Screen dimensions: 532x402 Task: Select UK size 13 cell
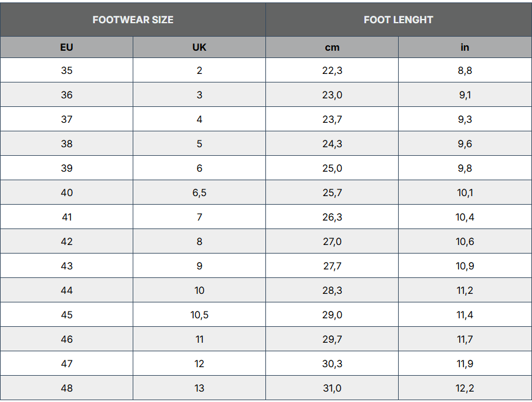(x=199, y=388)
